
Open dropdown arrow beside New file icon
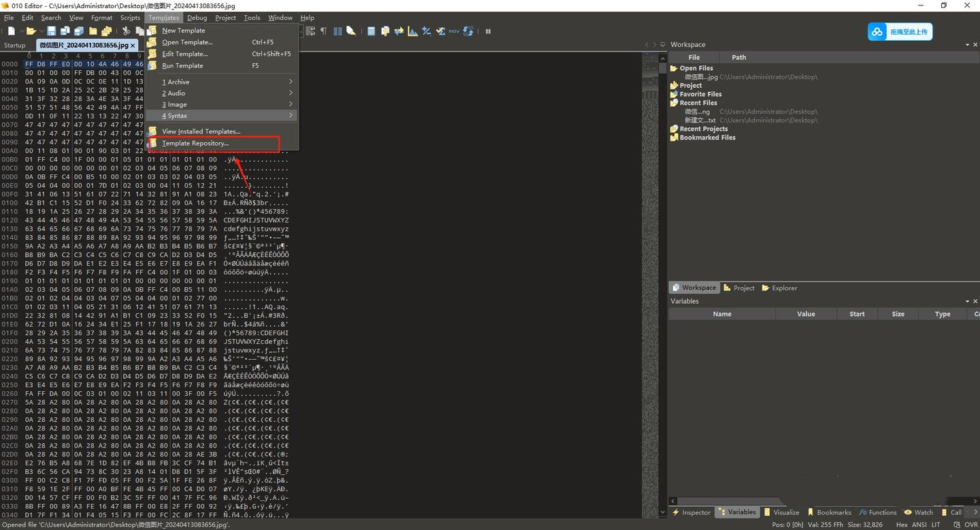[x=22, y=31]
